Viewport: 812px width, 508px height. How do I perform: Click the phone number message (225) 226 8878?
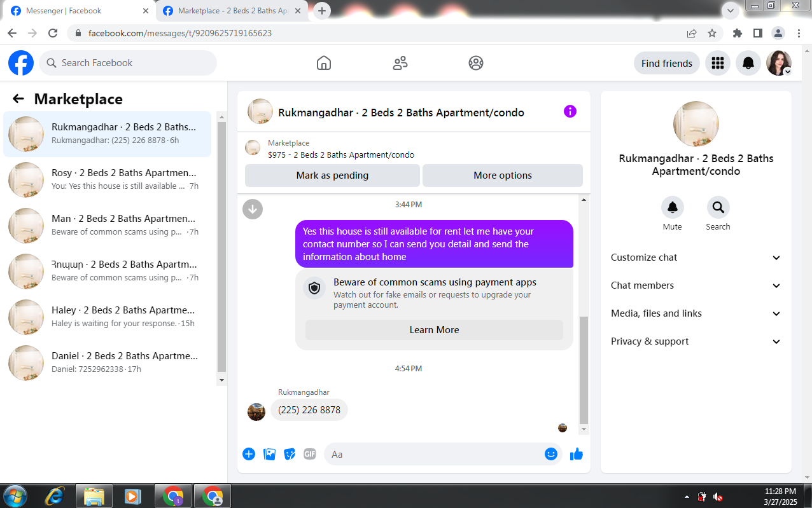[x=309, y=410]
